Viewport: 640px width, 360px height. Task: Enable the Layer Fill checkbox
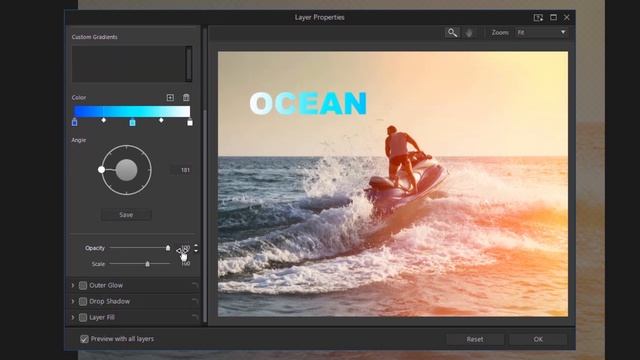tap(83, 317)
